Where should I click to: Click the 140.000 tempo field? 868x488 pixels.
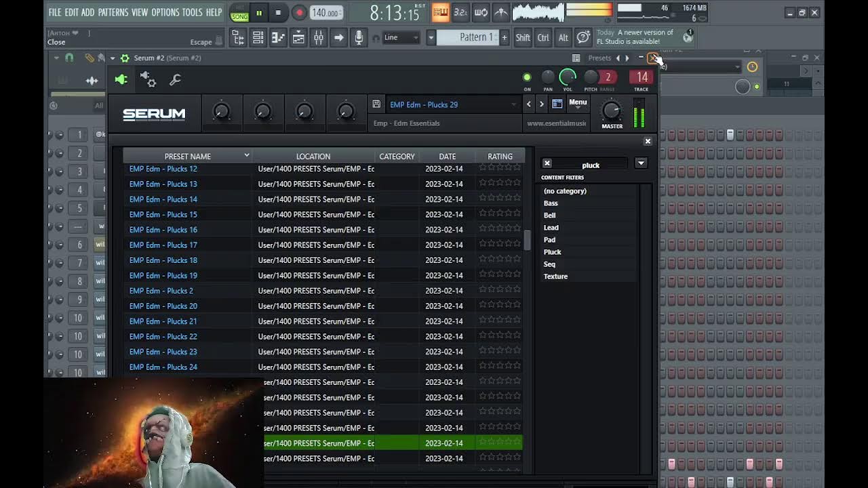pyautogui.click(x=325, y=13)
